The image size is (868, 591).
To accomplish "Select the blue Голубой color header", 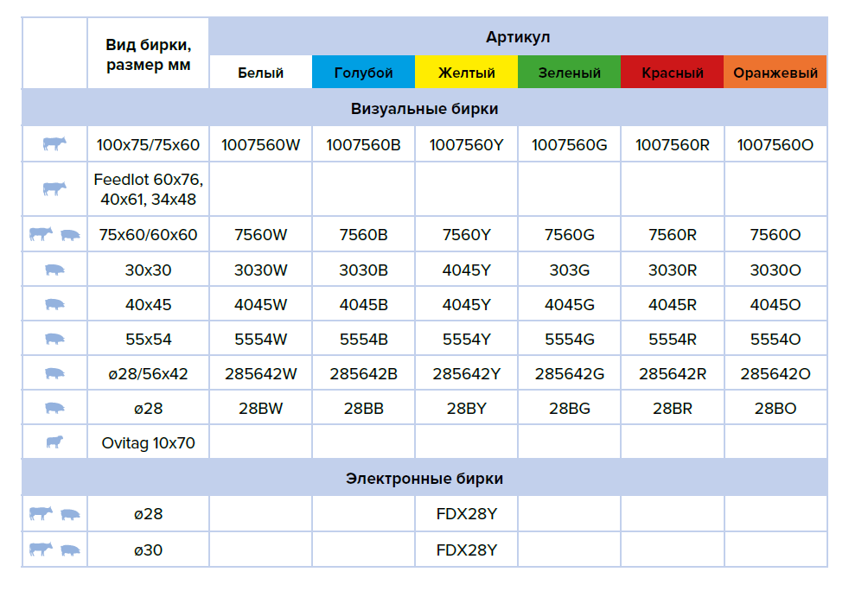I will [x=363, y=72].
